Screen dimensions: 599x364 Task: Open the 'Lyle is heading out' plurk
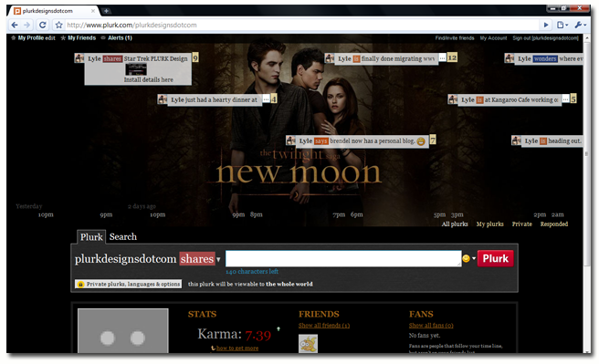552,141
